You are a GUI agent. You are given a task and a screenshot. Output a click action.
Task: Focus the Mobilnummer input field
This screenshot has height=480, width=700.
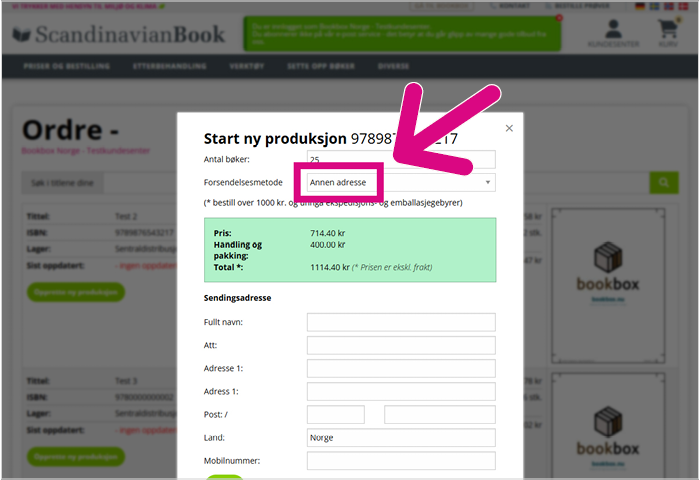pos(401,461)
